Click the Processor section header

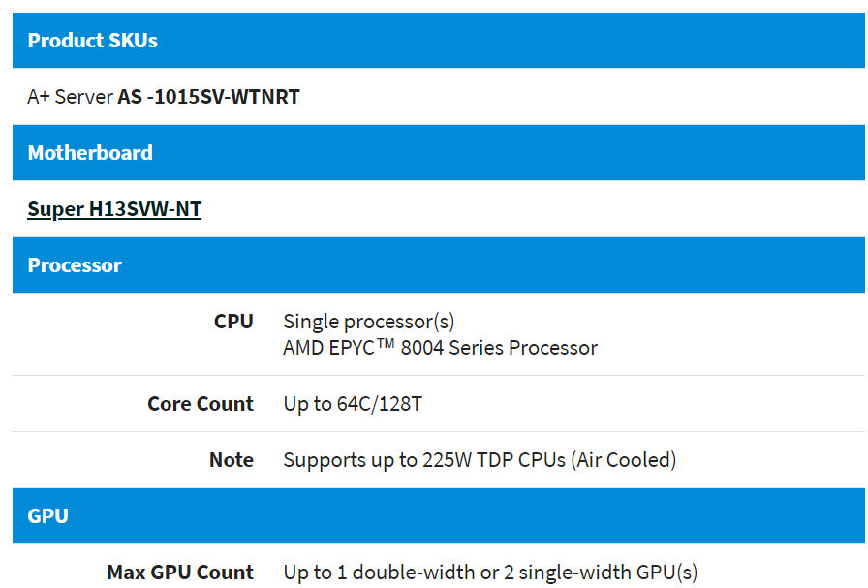click(75, 265)
